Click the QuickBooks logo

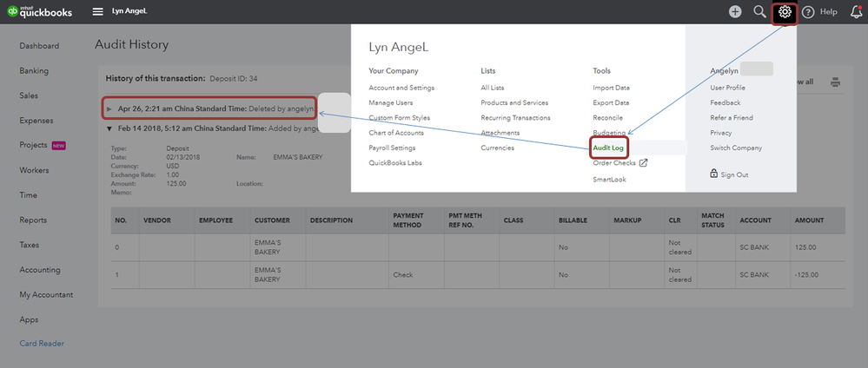coord(39,11)
